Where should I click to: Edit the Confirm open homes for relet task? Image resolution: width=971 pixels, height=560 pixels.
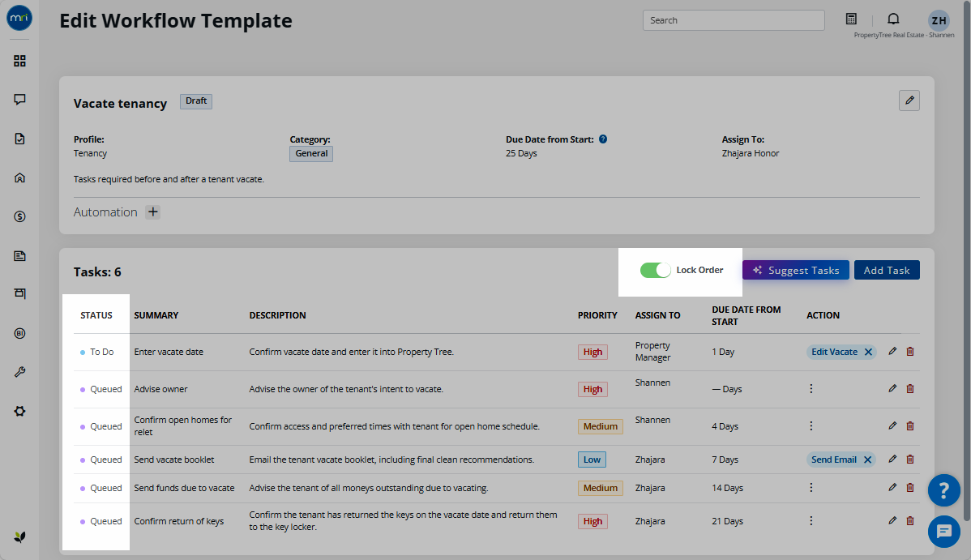click(x=892, y=425)
